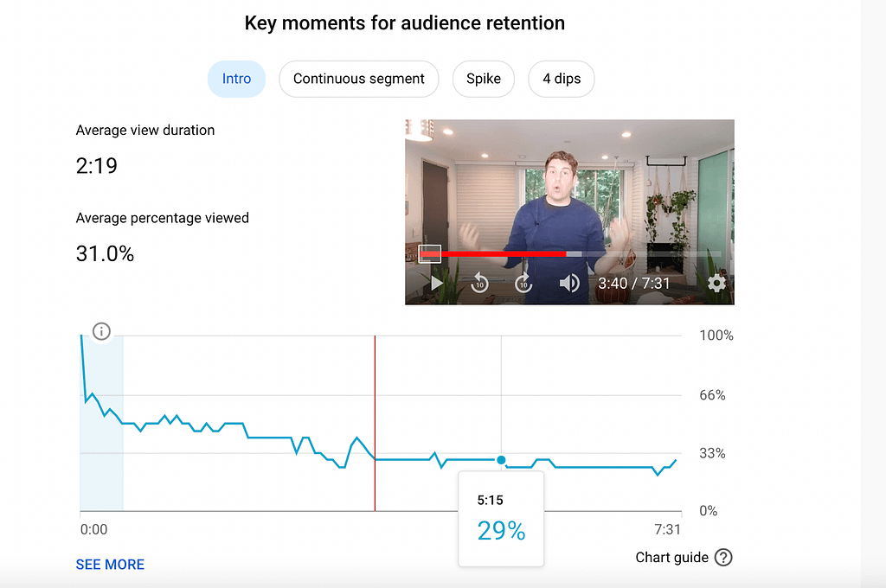Image resolution: width=886 pixels, height=588 pixels.
Task: Select the Spike chip
Action: tap(484, 79)
